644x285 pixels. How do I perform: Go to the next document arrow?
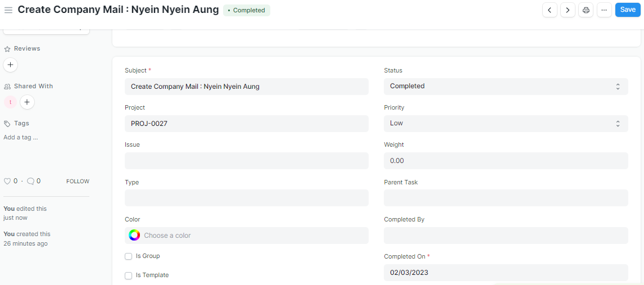click(568, 10)
